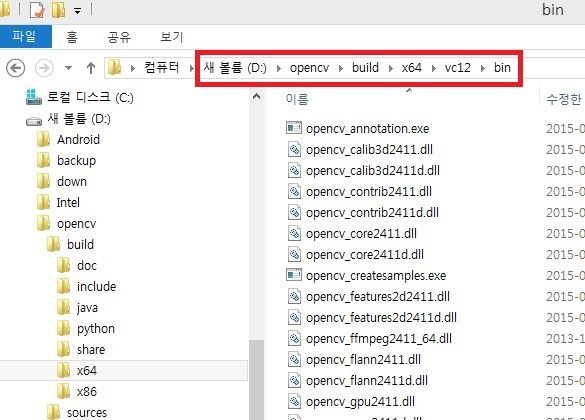Select the opencv_annotation.exe file icon
This screenshot has width=585, height=420.
tap(294, 128)
